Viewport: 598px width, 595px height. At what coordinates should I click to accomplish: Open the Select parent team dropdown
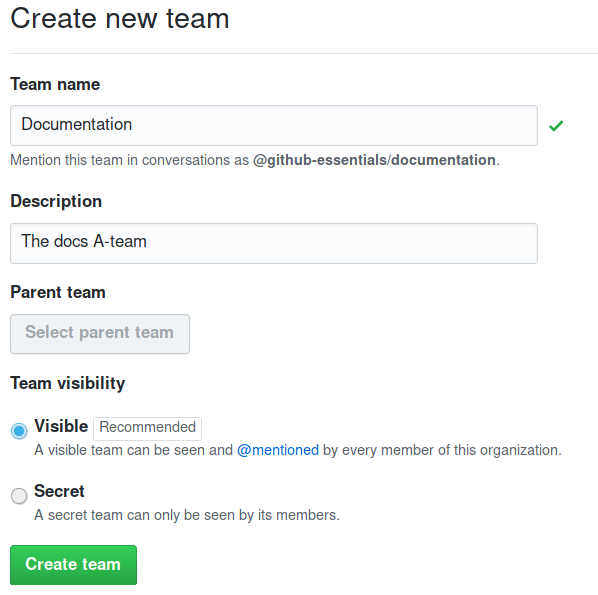(x=100, y=334)
